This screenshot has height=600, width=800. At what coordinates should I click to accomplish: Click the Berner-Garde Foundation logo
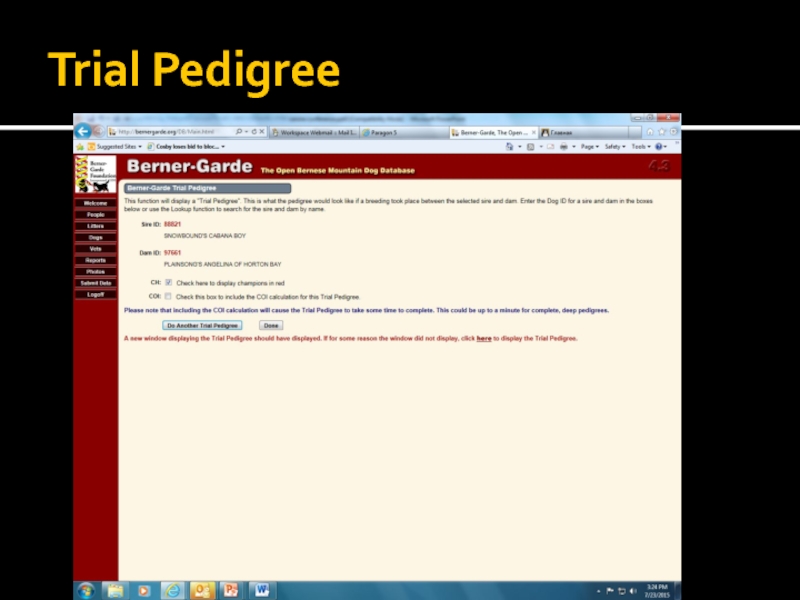pos(95,174)
